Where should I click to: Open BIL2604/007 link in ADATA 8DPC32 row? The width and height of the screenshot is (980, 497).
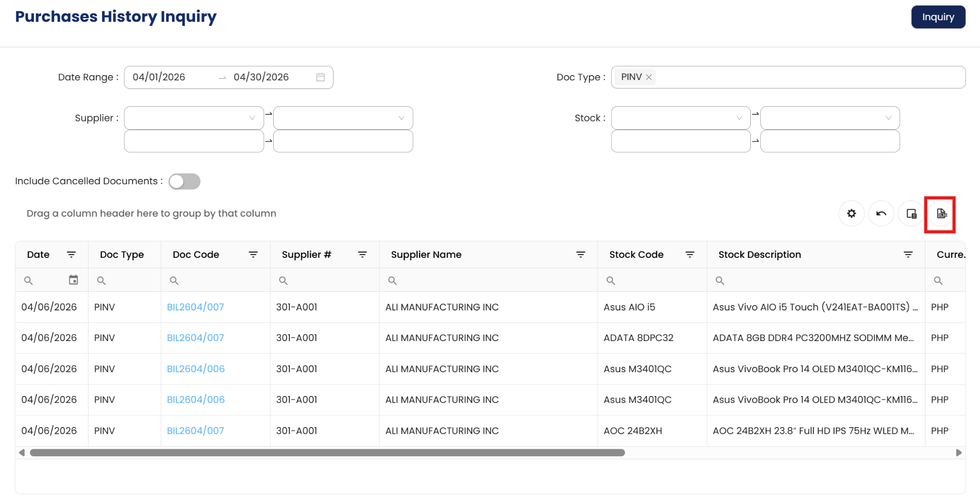coord(195,338)
